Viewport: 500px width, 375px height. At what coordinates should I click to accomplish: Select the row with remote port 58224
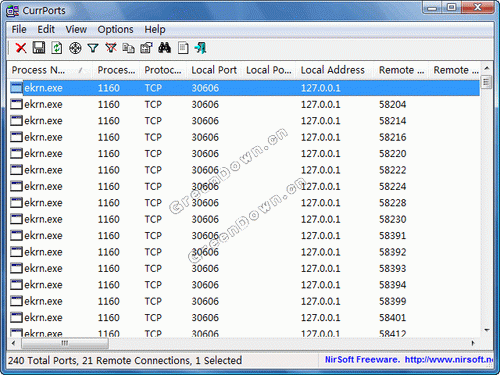pos(244,186)
